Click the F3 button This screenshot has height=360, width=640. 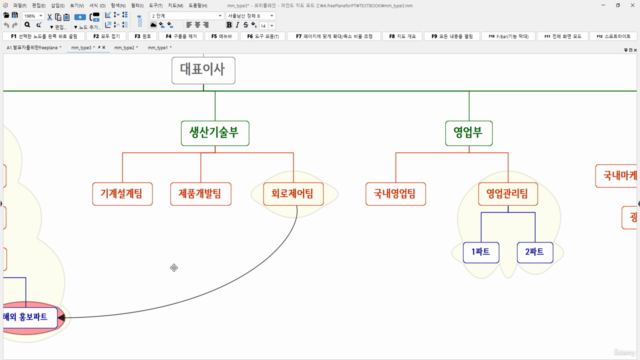142,36
